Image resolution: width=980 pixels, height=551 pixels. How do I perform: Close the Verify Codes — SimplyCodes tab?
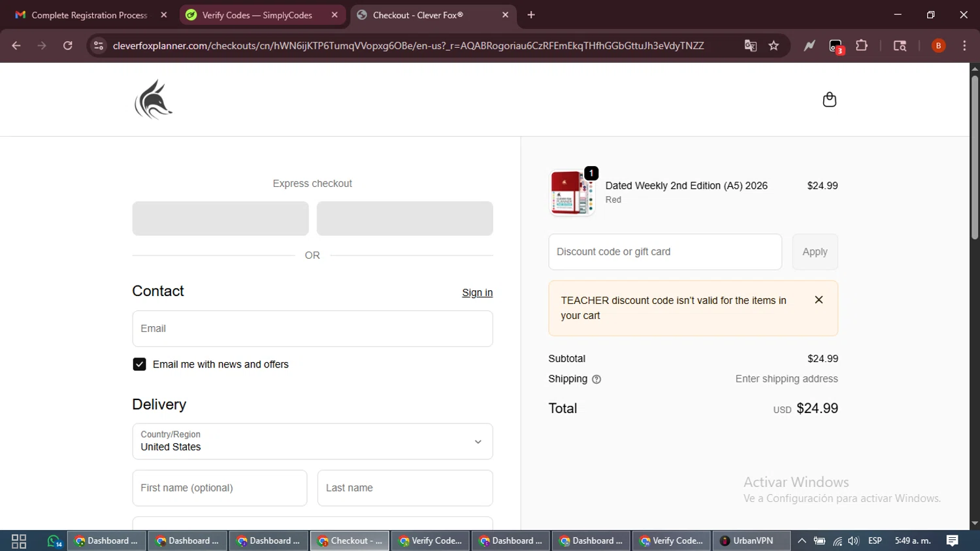335,15
